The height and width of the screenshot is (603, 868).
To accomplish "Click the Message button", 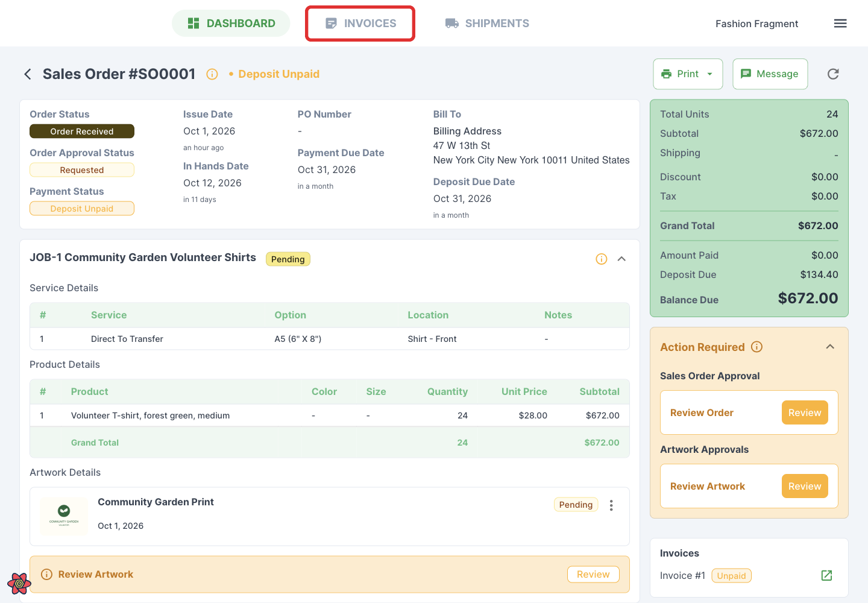I will [770, 74].
